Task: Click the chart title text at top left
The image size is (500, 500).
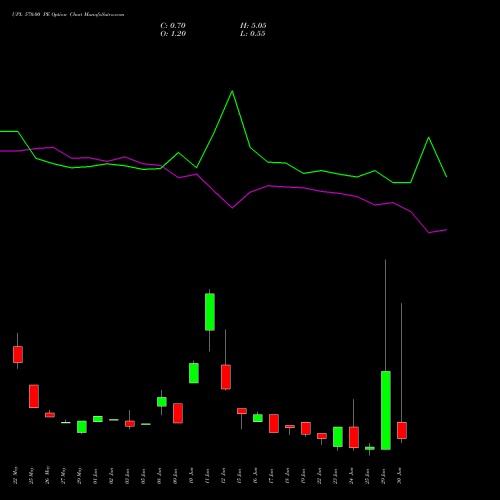Action: (x=68, y=15)
